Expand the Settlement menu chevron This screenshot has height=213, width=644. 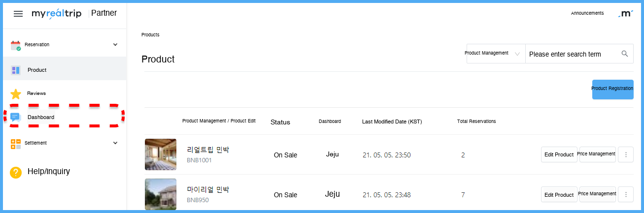pos(115,143)
